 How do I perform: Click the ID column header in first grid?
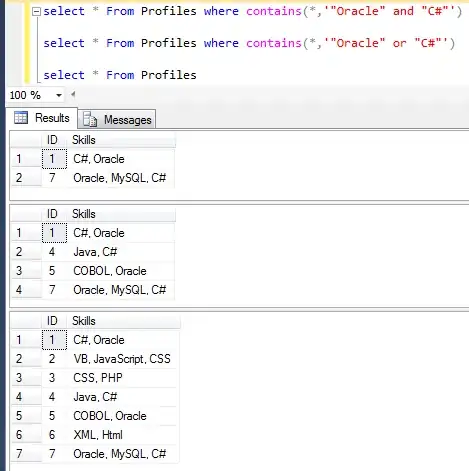[52, 140]
